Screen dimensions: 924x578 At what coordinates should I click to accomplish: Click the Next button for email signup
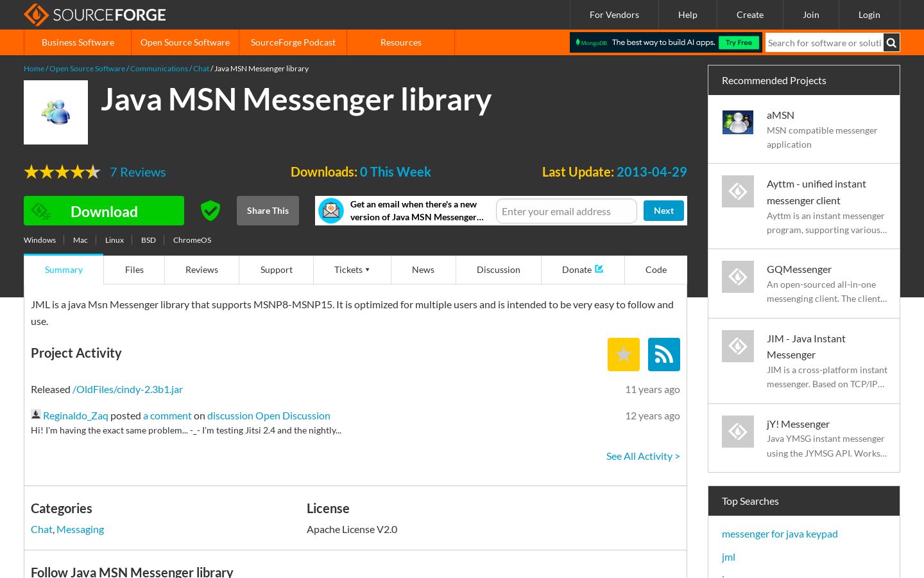tap(663, 211)
